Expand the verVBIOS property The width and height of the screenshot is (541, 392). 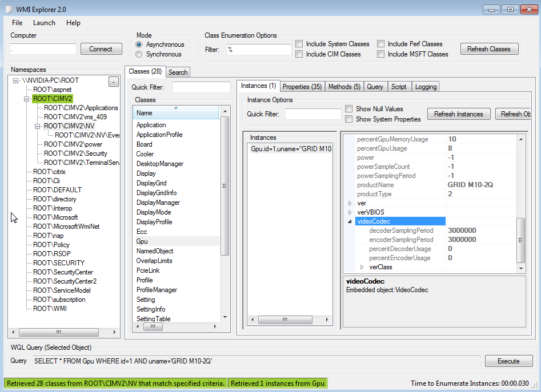(350, 212)
